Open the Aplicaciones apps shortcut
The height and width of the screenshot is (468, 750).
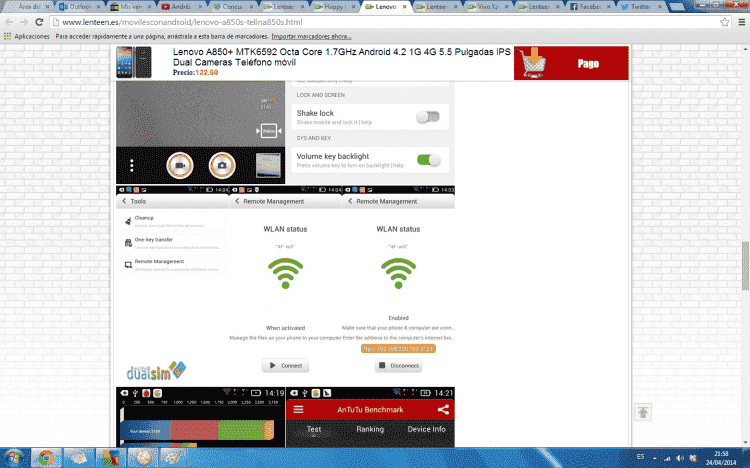[27, 36]
